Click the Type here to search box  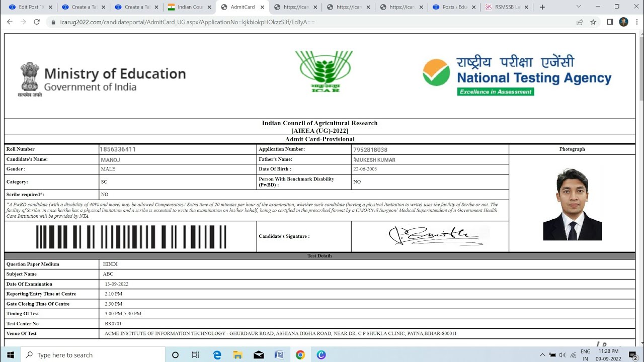click(x=93, y=355)
